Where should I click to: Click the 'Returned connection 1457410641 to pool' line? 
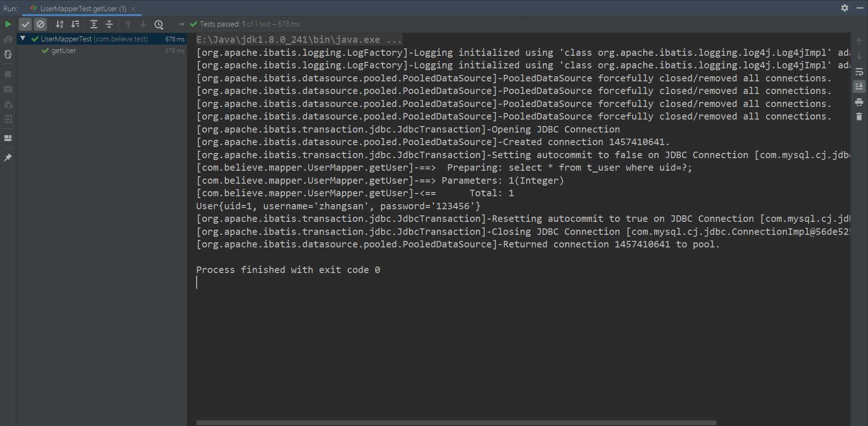coord(458,244)
